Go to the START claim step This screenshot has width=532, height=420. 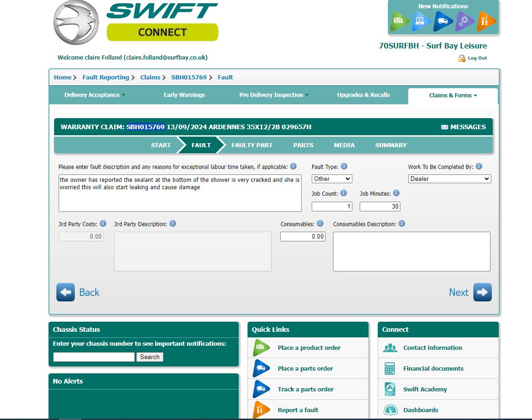[x=161, y=145]
